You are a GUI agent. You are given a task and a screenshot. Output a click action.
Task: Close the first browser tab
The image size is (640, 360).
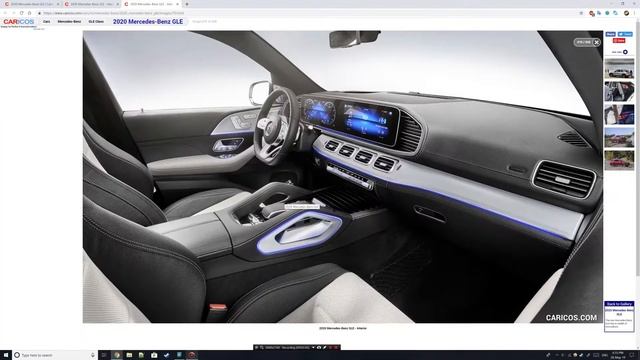58,4
